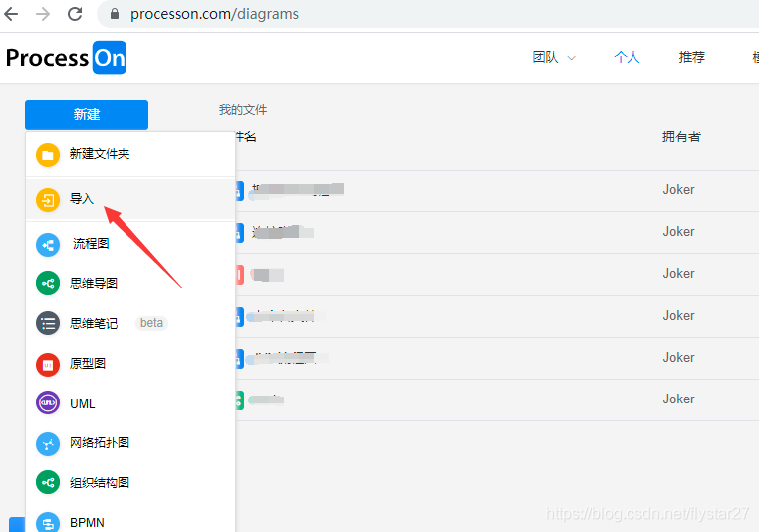The width and height of the screenshot is (759, 532).
Task: Switch to the 个人 tab
Action: click(x=627, y=57)
